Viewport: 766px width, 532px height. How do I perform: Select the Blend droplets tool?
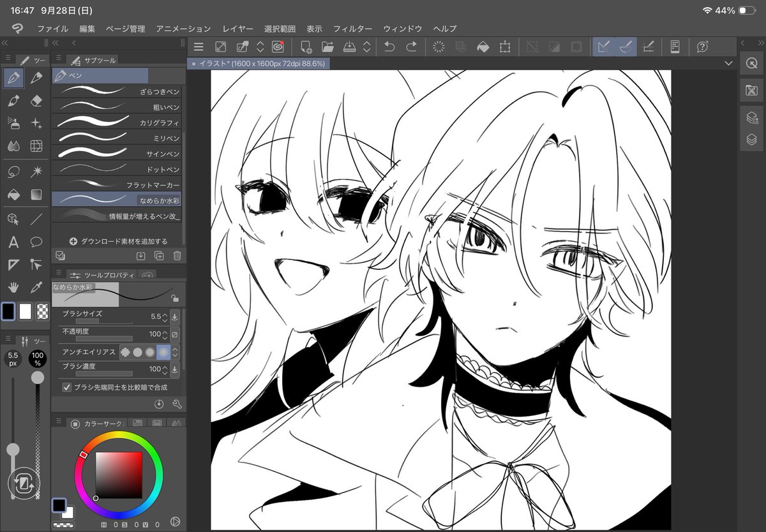click(x=13, y=146)
